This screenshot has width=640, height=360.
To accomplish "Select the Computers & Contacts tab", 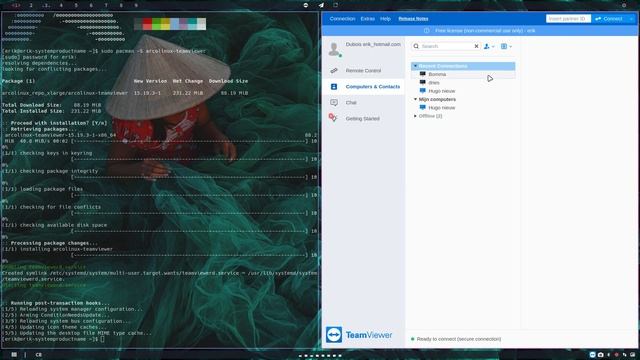I will pos(363,87).
